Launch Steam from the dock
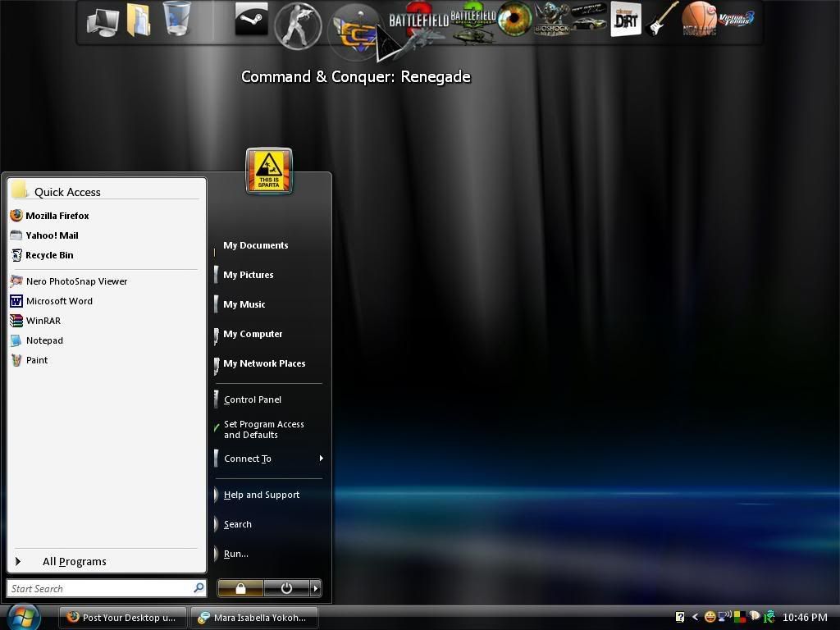 pos(251,20)
